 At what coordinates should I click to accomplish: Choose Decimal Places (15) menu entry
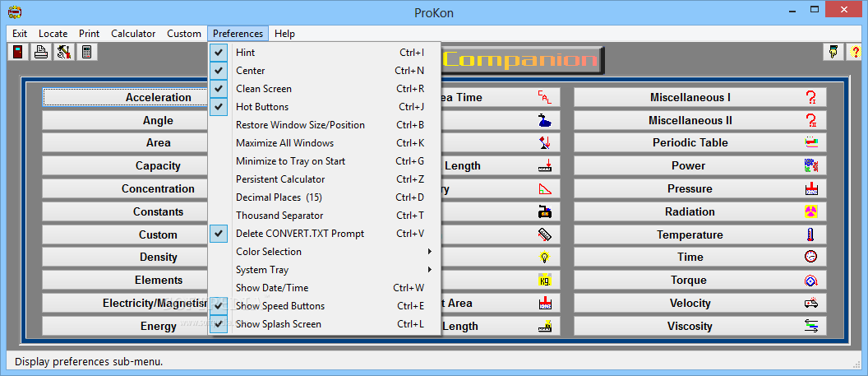[x=325, y=197]
